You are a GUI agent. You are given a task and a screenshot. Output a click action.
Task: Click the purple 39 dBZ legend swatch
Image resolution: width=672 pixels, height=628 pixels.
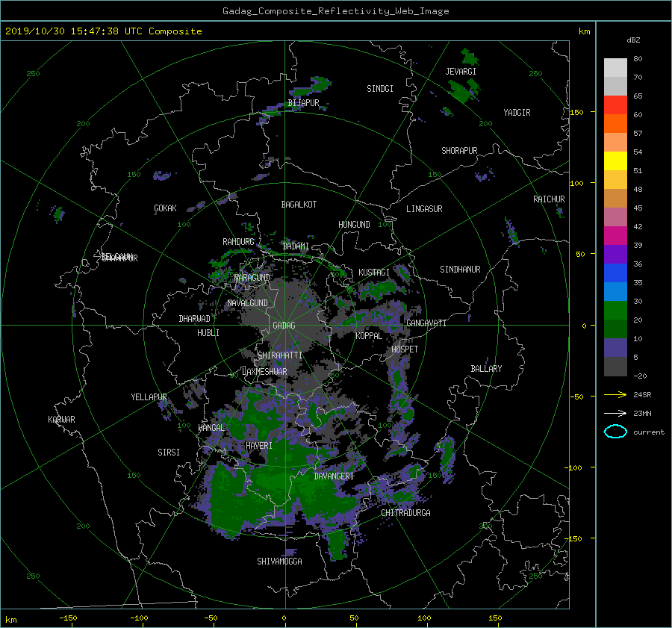tap(615, 255)
